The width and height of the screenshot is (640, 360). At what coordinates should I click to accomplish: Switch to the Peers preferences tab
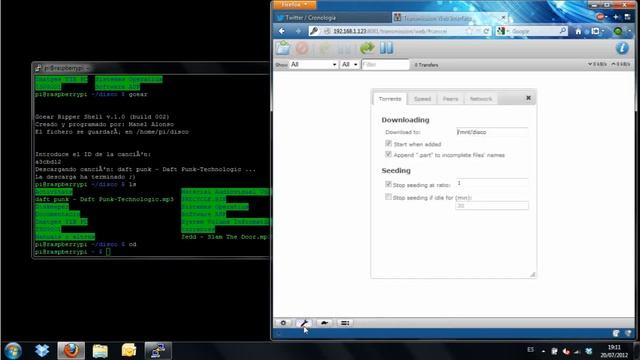(451, 99)
